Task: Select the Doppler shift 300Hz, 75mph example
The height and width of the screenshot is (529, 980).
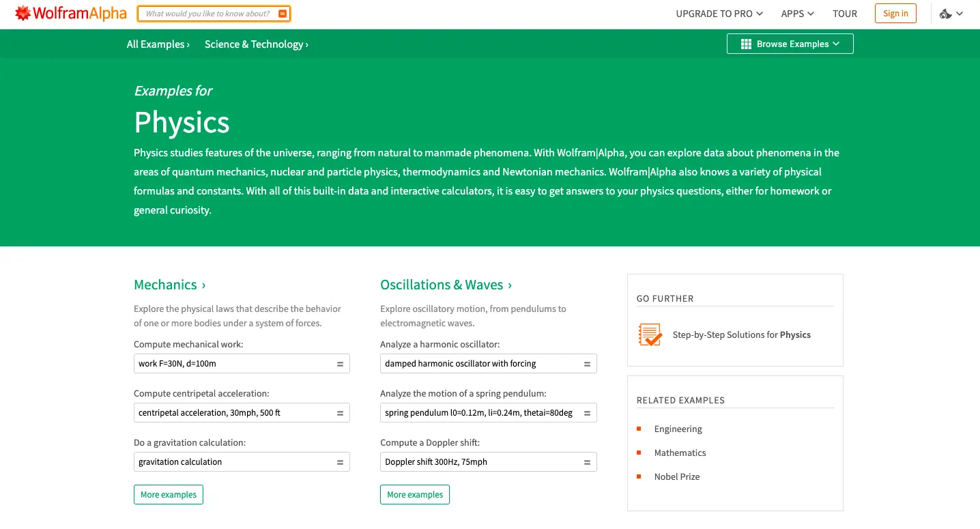Action: (489, 462)
